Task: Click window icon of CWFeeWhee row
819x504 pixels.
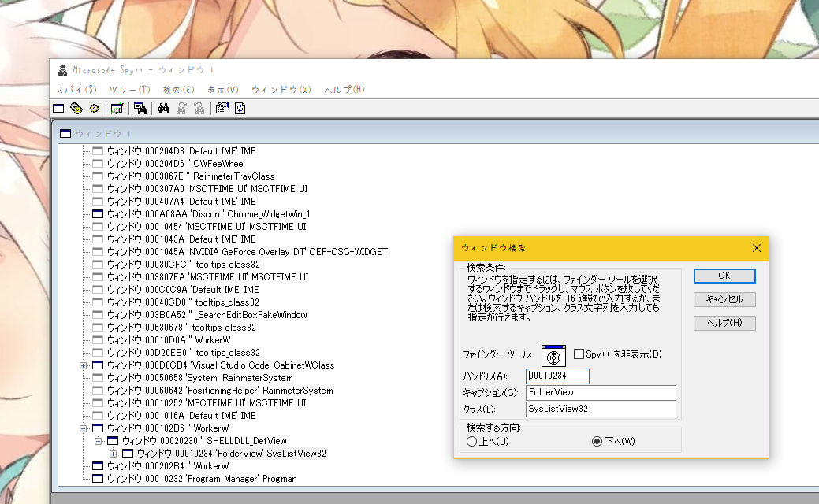Action: click(98, 164)
